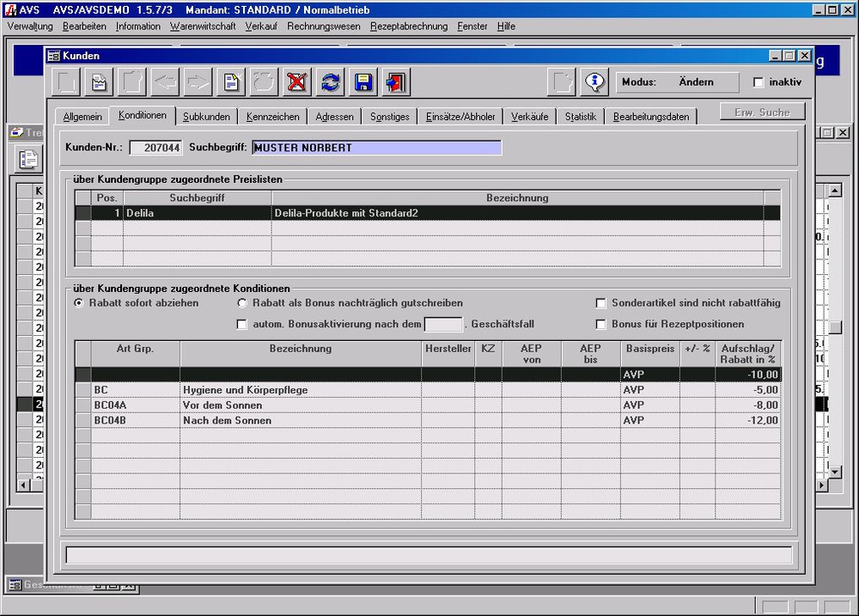The width and height of the screenshot is (859, 616).
Task: Open the Warenwirtschaft menu
Action: coord(203,27)
